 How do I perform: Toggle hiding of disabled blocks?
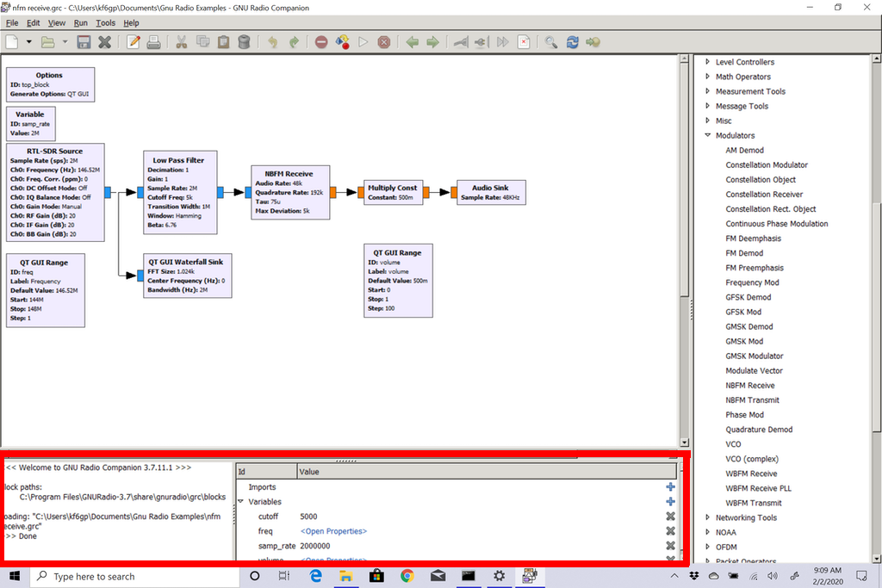(x=524, y=42)
